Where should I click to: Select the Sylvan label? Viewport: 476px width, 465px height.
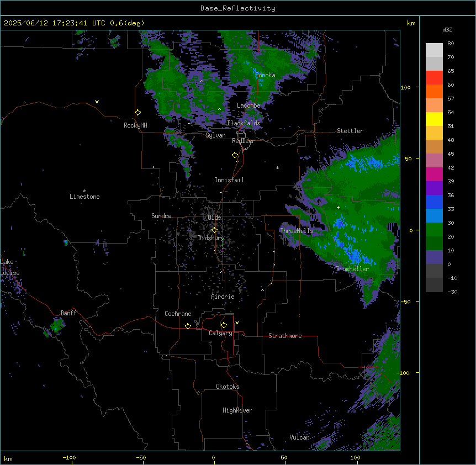point(215,135)
